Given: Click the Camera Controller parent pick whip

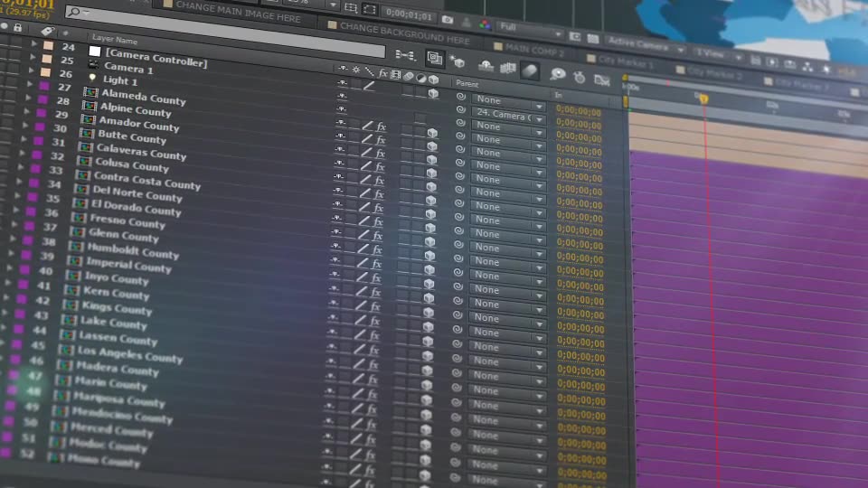Looking at the screenshot, I should coord(460,97).
